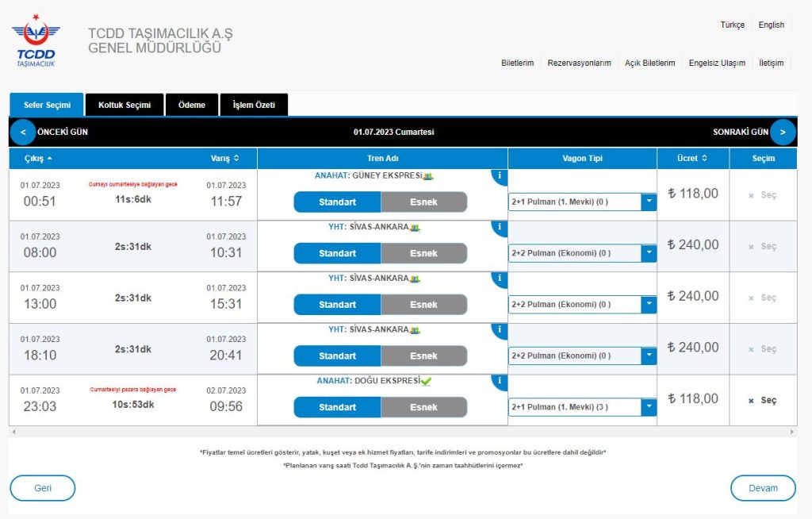Go to previous day using left arrow
The height and width of the screenshot is (519, 812).
tap(23, 132)
